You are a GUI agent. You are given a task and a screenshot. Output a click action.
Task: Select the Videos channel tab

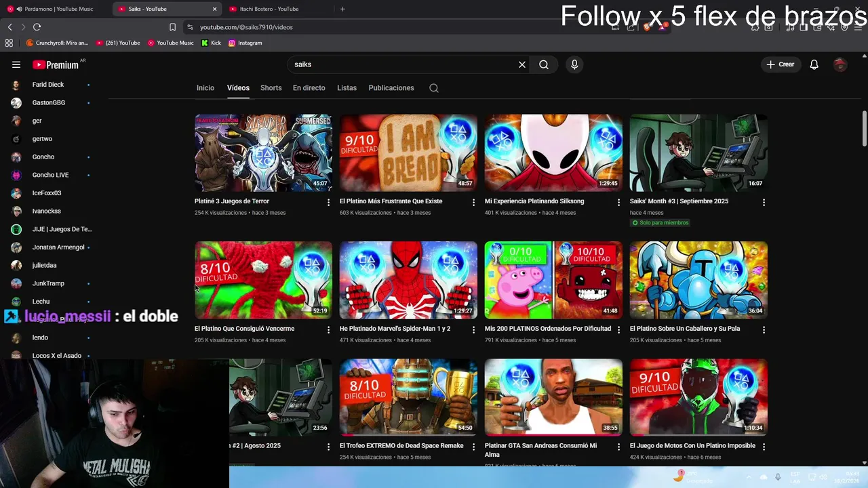coord(238,88)
